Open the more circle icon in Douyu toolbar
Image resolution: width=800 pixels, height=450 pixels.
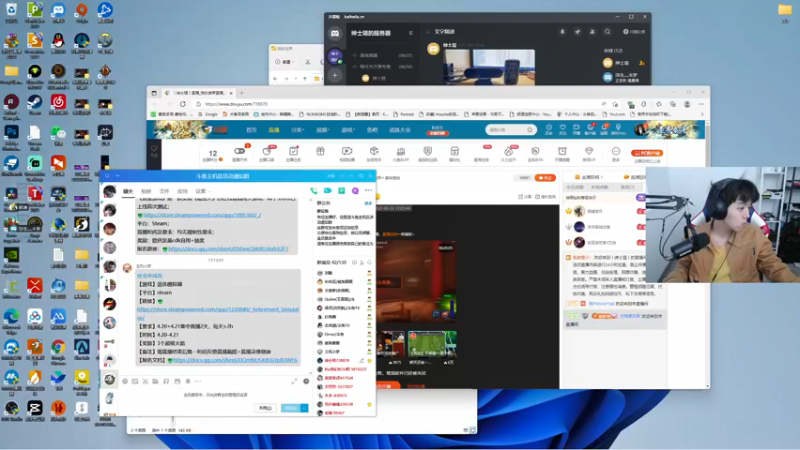616,152
